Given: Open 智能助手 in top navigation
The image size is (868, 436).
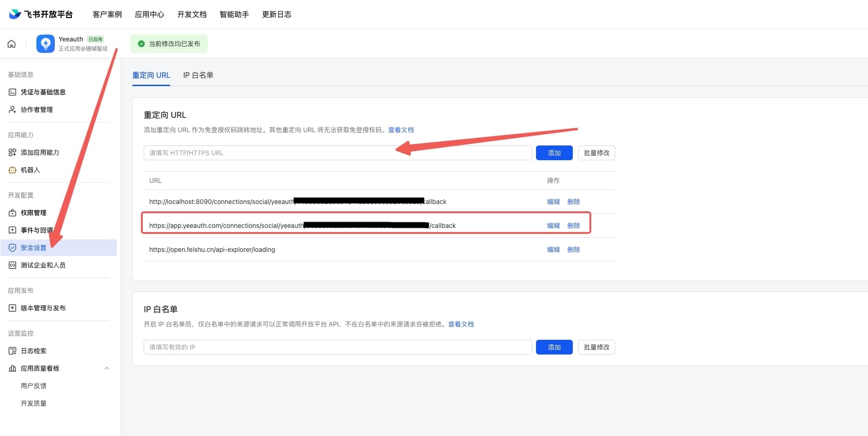Looking at the screenshot, I should click(x=234, y=14).
